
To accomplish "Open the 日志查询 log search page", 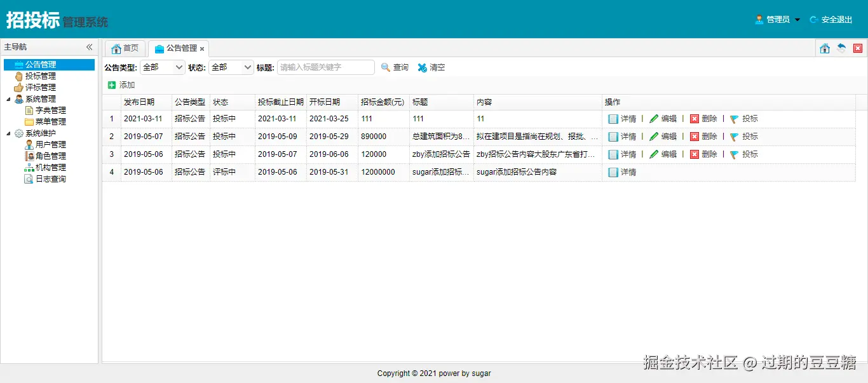I will coord(48,178).
